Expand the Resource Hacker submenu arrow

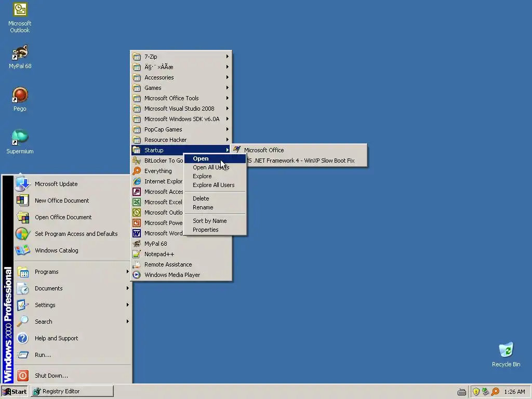(x=228, y=140)
